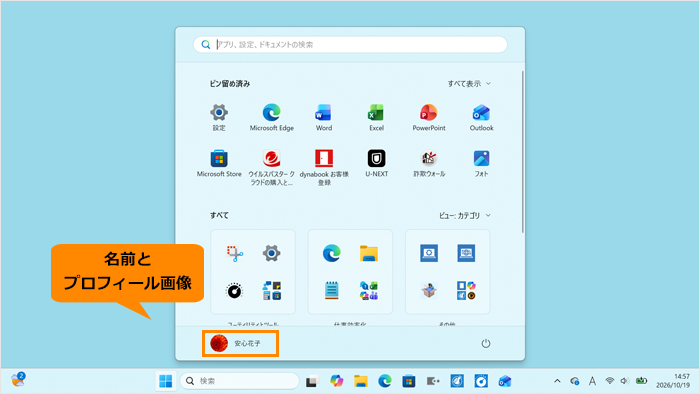Open Microsoft Store from the taskbar
Viewport: 700px width, 394px height.
click(x=409, y=381)
